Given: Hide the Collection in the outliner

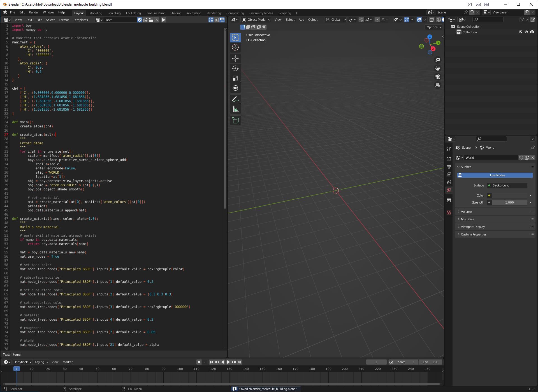Looking at the screenshot, I should pos(526,32).
